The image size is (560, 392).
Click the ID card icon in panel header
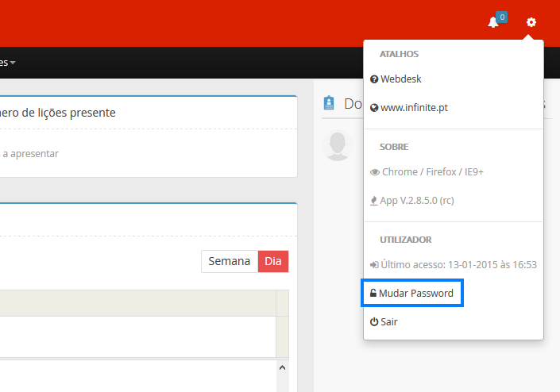pos(329,103)
